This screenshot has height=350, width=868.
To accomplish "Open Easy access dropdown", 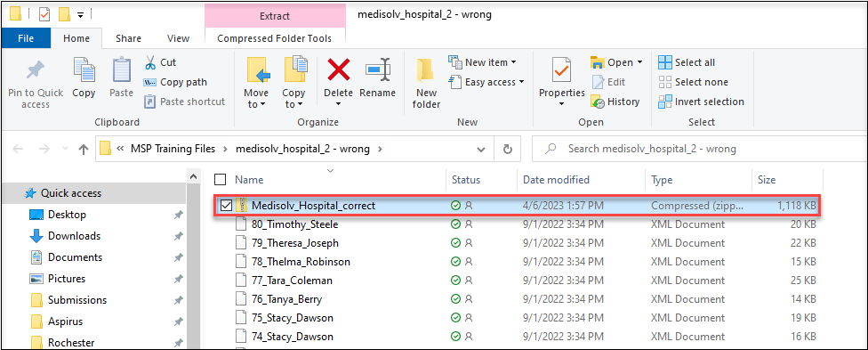I will [486, 82].
